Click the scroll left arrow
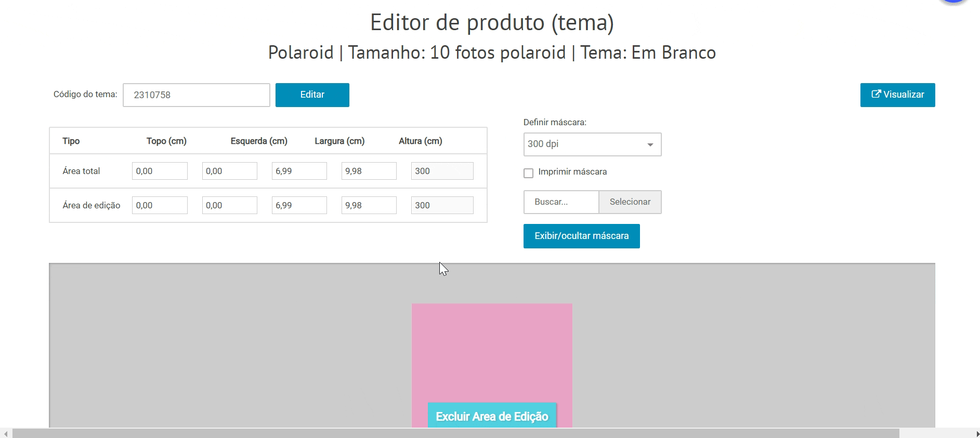980x438 pixels. tap(5, 433)
